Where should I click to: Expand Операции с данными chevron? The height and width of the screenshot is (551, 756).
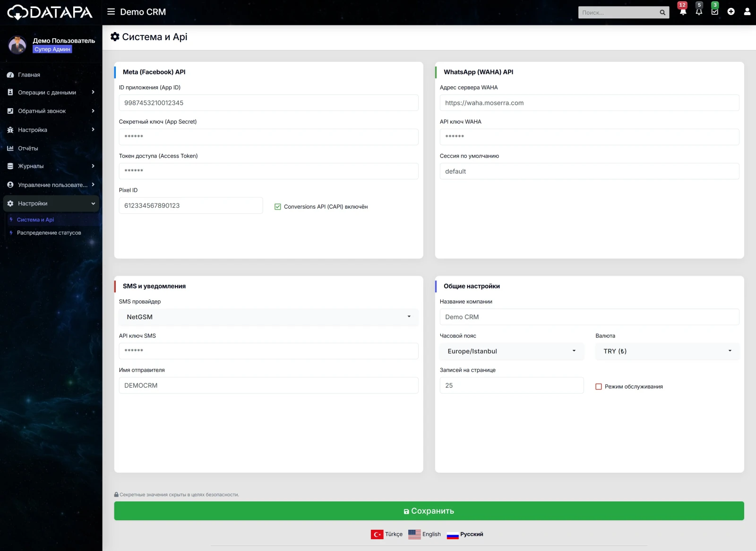93,93
